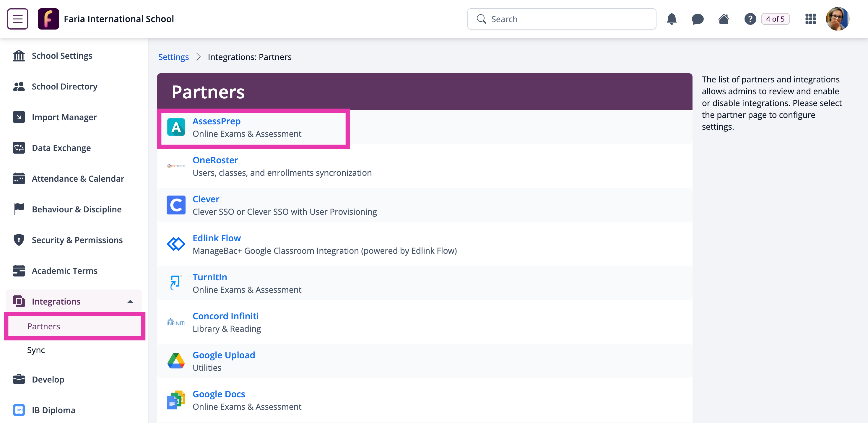Click the Integrations: Partners breadcrumb text
This screenshot has width=868, height=423.
[250, 57]
